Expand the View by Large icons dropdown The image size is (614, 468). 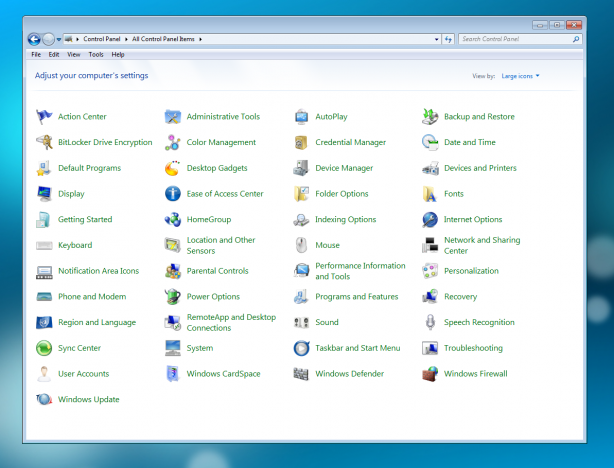click(x=520, y=76)
